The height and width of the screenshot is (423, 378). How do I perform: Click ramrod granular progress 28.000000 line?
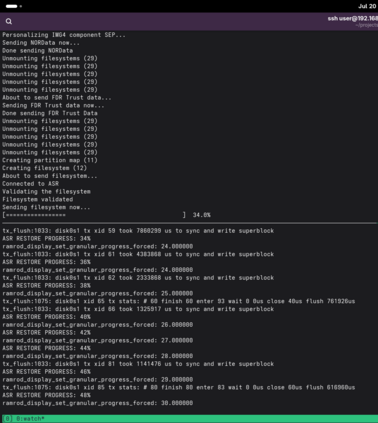pos(98,356)
